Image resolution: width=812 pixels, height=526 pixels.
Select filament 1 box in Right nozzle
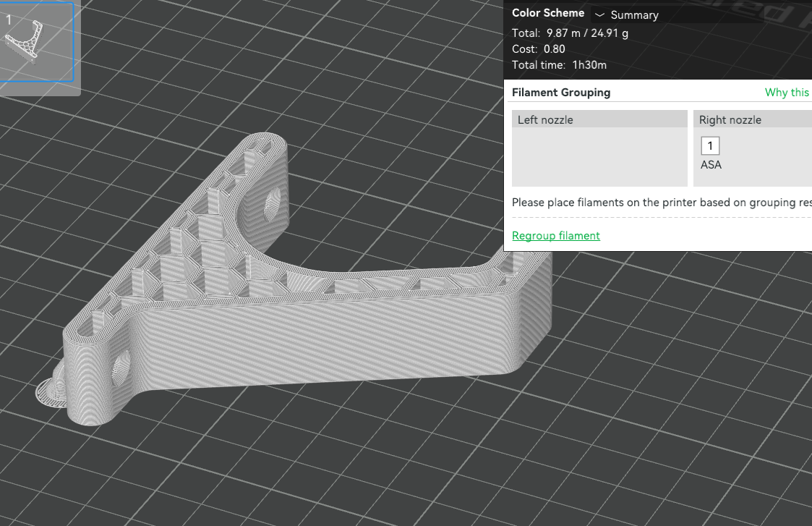point(710,145)
